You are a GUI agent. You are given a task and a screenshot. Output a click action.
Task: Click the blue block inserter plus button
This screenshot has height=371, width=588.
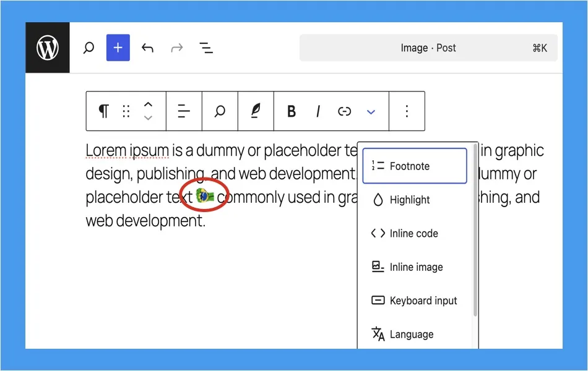(x=118, y=48)
